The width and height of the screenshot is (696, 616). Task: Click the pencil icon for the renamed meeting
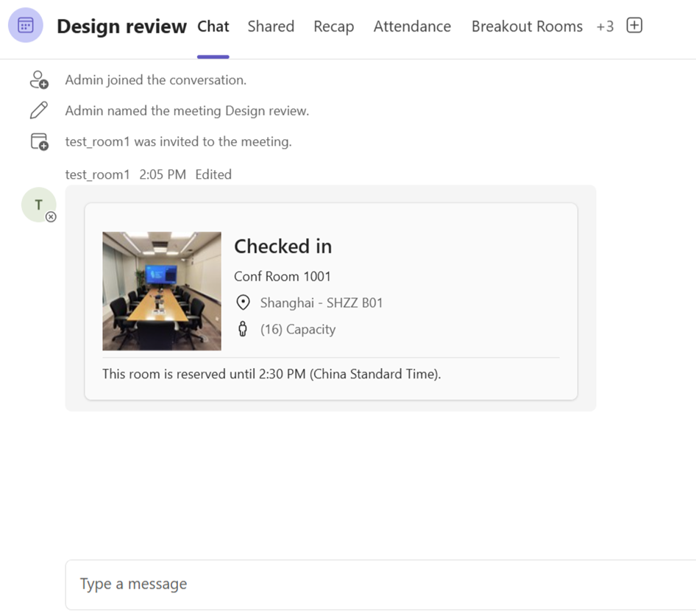tap(38, 110)
